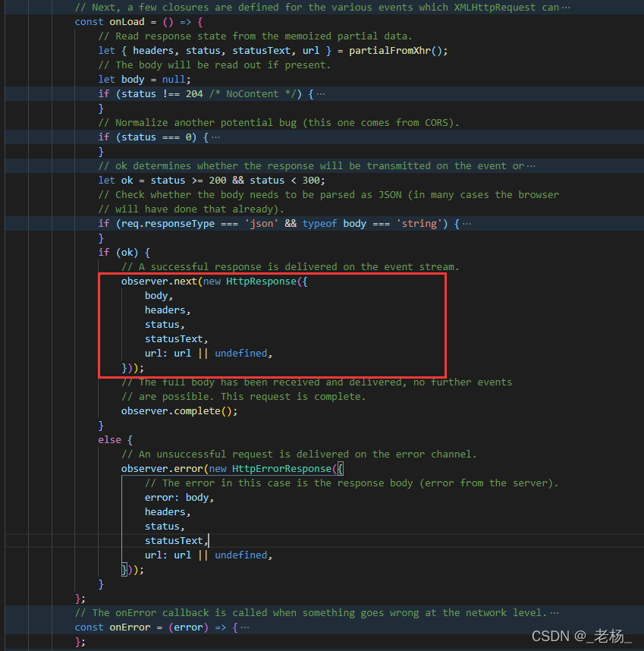The image size is (644, 651).
Task: Click the 'error: body,' property line
Action: (179, 498)
